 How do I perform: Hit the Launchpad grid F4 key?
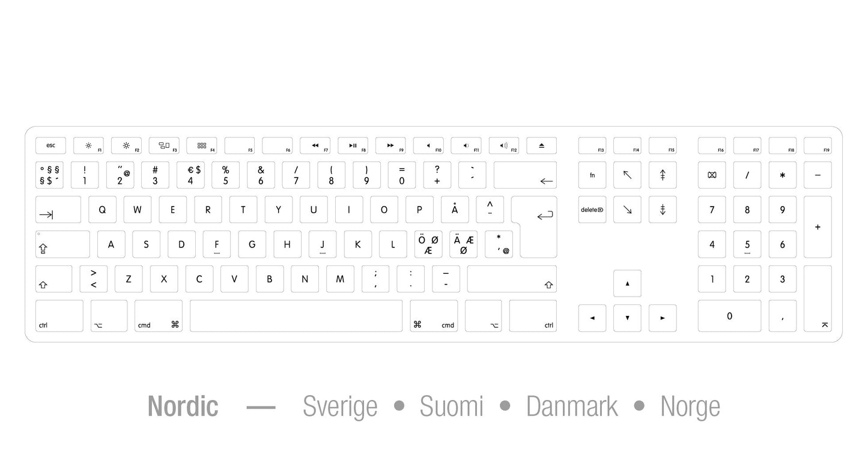tap(202, 145)
